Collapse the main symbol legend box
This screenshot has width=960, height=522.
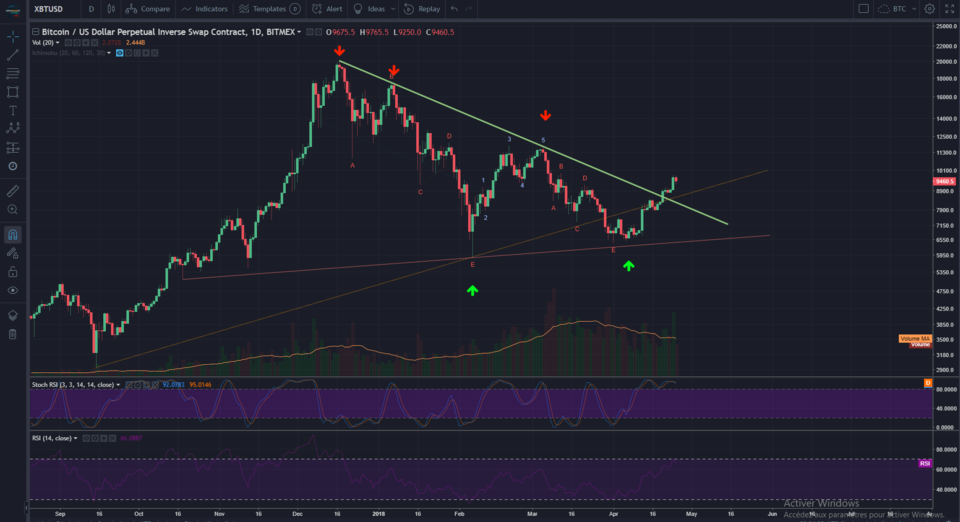coord(36,32)
